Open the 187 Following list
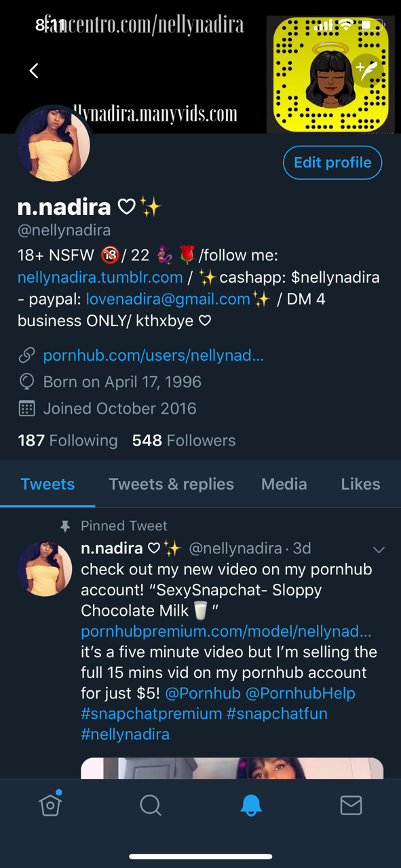The width and height of the screenshot is (401, 868). coord(67,441)
